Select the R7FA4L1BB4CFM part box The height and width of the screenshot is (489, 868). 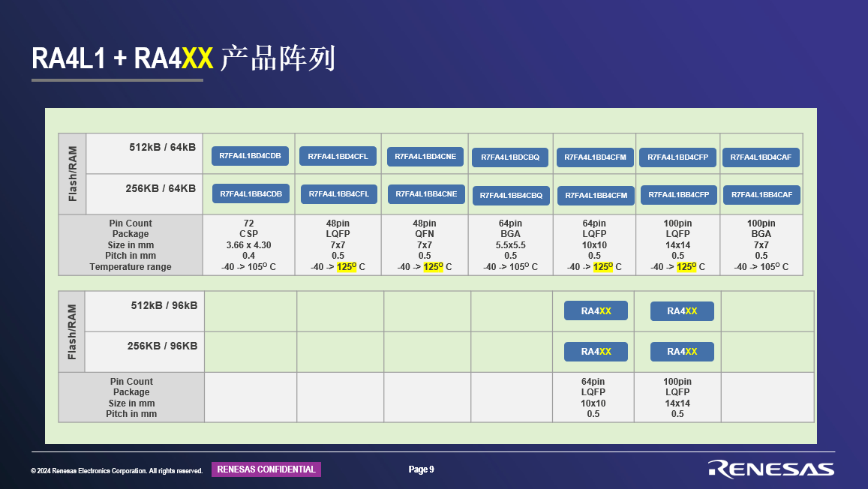pyautogui.click(x=596, y=195)
